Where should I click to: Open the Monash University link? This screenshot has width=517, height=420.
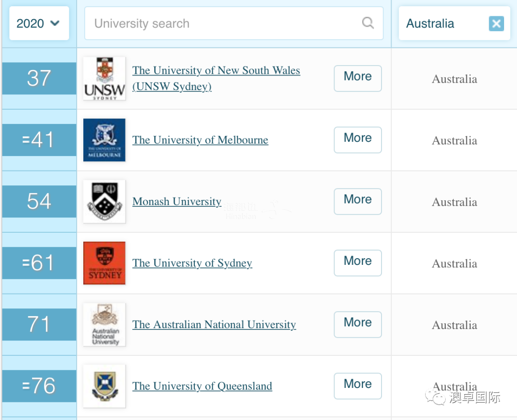click(177, 201)
